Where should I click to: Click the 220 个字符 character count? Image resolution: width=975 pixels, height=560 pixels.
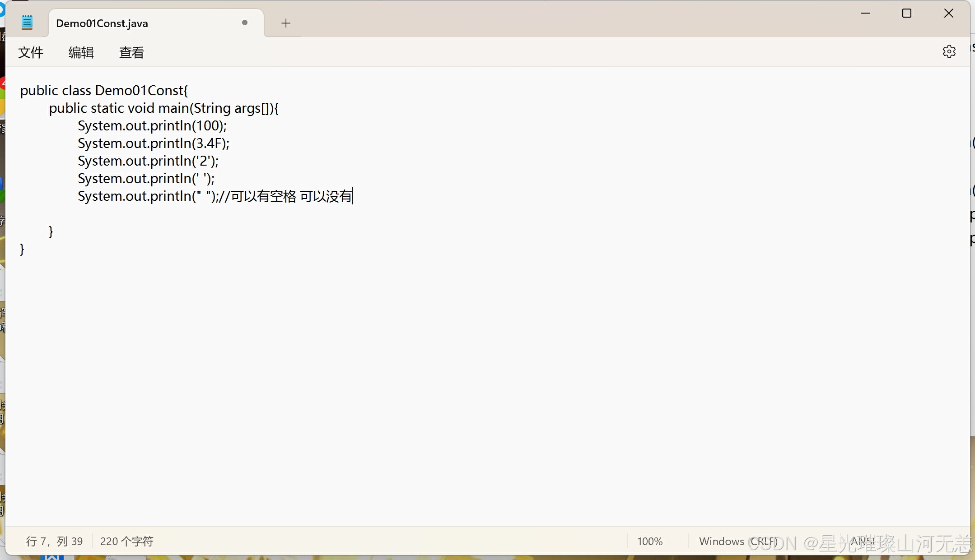(126, 541)
